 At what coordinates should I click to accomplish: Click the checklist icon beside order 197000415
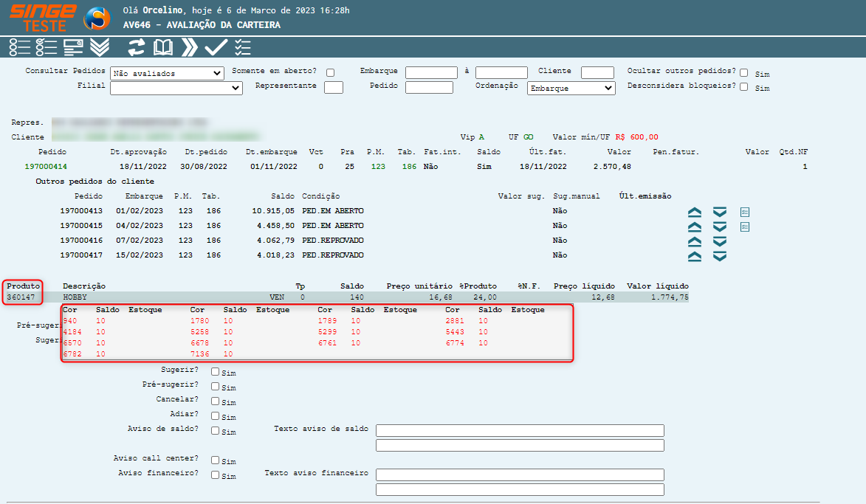745,227
